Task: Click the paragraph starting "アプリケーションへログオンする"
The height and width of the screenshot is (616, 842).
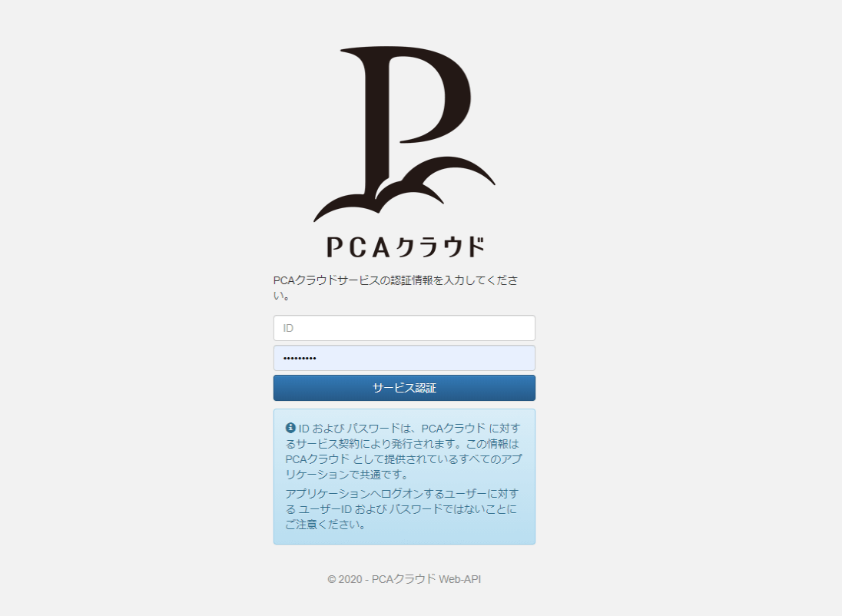Action: [x=403, y=508]
